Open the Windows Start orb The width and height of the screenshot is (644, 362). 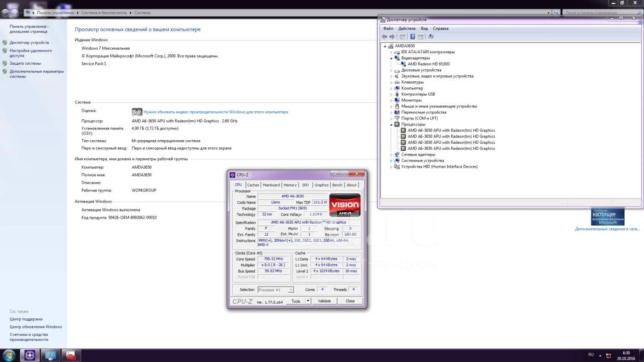(9, 355)
